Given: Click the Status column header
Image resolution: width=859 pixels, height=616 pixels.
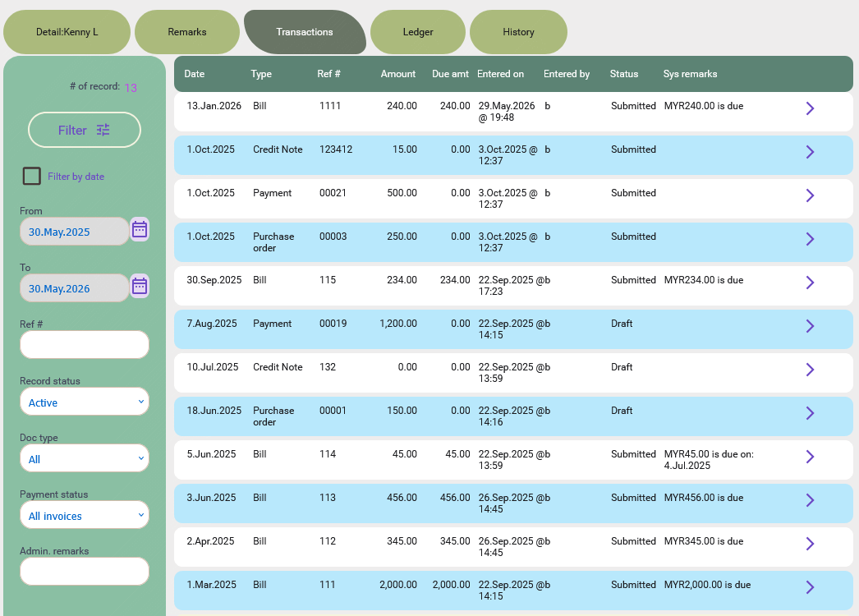Looking at the screenshot, I should (x=624, y=74).
